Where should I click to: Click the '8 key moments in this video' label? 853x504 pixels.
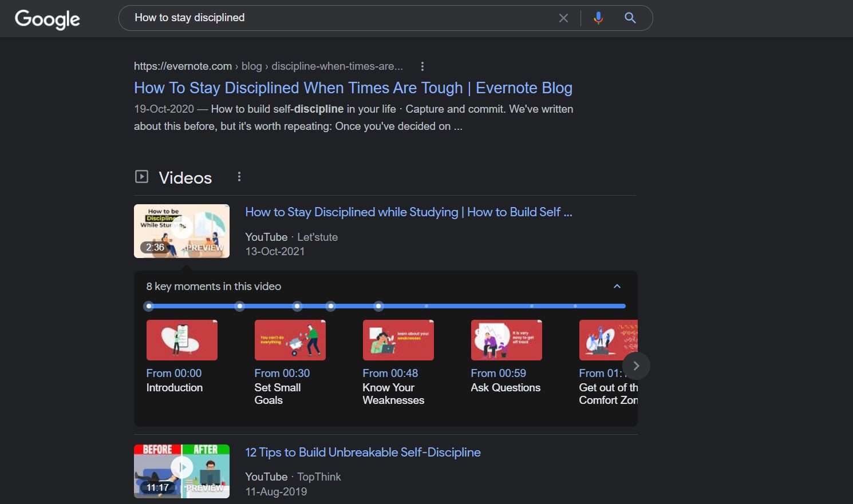click(x=214, y=286)
